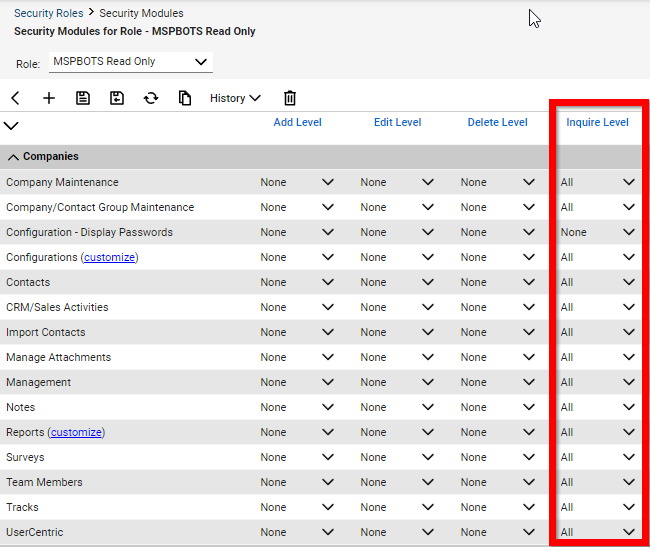Click the Copy documents icon
650x547 pixels.
(x=185, y=98)
